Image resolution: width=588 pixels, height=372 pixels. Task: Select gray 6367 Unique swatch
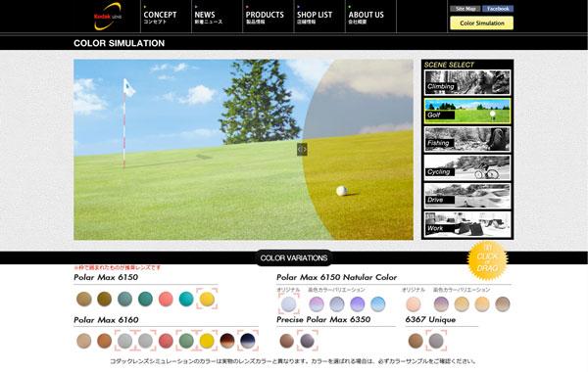(436, 341)
